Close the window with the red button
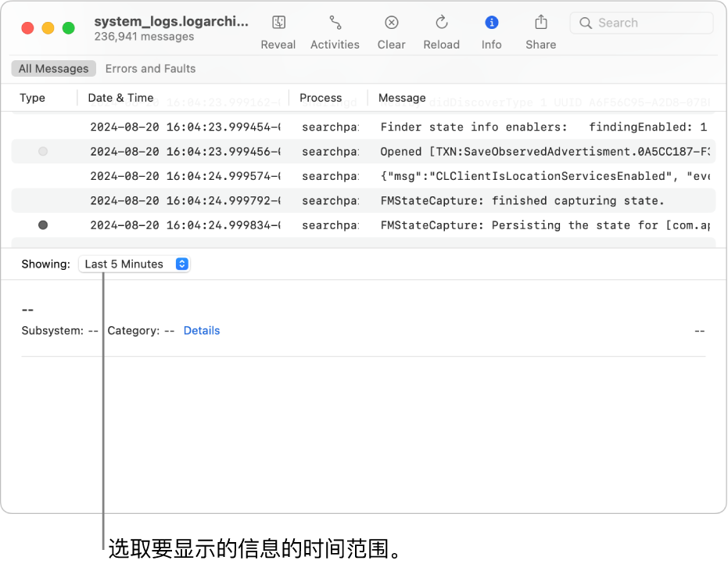The height and width of the screenshot is (564, 728). click(28, 28)
